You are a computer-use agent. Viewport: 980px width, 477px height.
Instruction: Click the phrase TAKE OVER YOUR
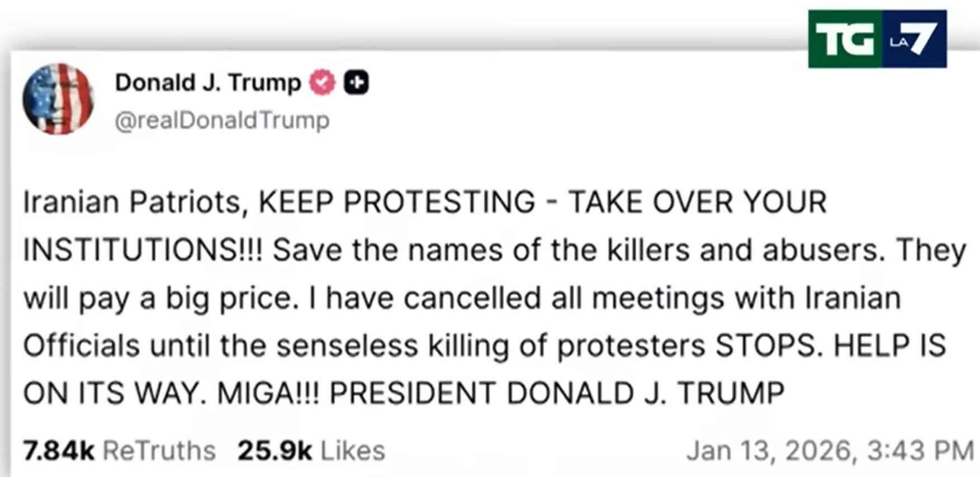click(x=697, y=202)
